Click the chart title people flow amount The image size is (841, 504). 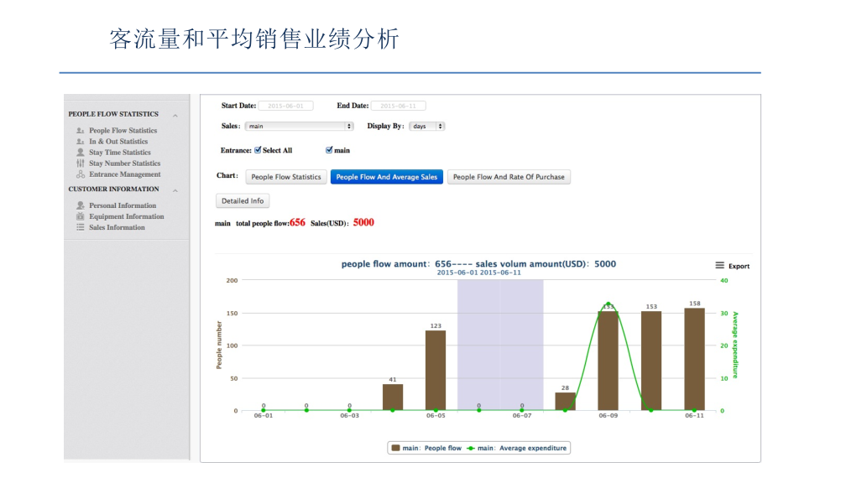click(478, 264)
